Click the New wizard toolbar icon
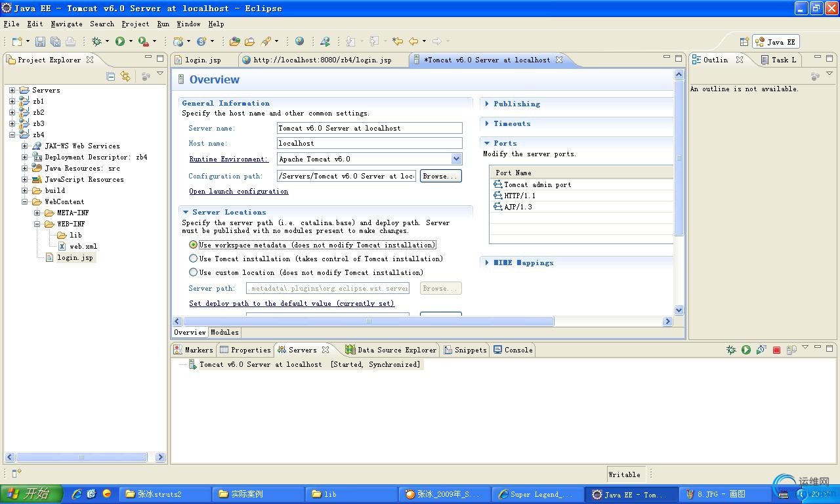840x504 pixels. (16, 41)
